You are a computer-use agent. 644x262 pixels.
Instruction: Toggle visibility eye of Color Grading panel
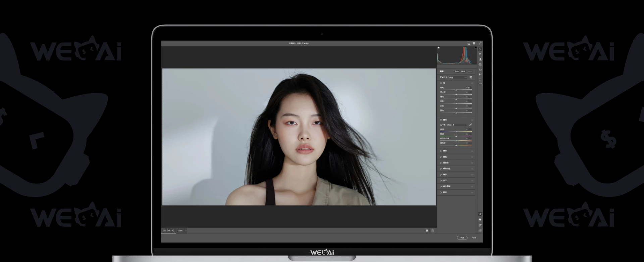click(472, 169)
